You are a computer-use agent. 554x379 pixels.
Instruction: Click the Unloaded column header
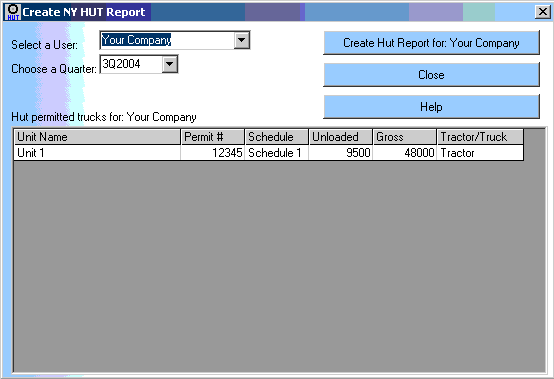tap(341, 137)
